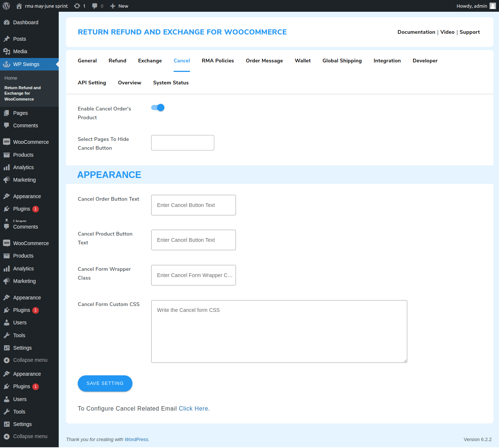Image resolution: width=499 pixels, height=448 pixels.
Task: Open the Dashboard menu item
Action: (x=29, y=22)
